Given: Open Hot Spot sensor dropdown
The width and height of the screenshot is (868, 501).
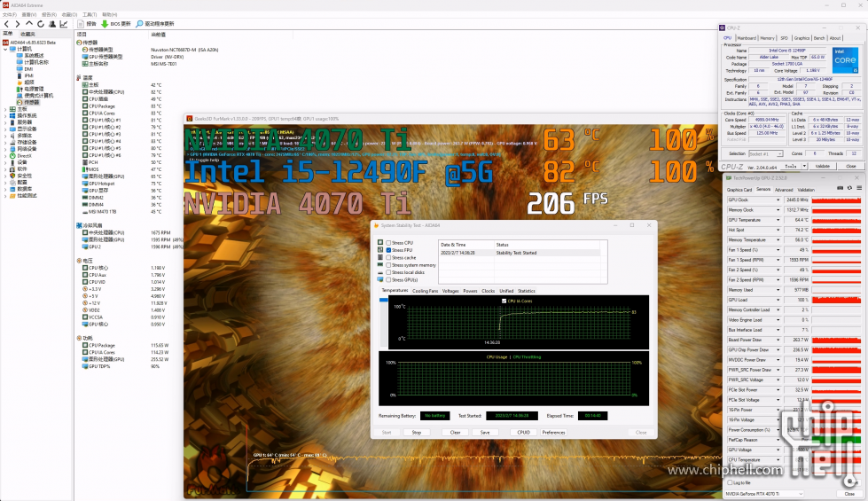Looking at the screenshot, I should tap(778, 230).
